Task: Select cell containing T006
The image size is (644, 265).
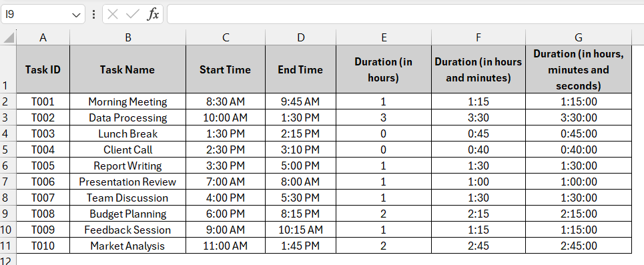Action: coord(43,182)
